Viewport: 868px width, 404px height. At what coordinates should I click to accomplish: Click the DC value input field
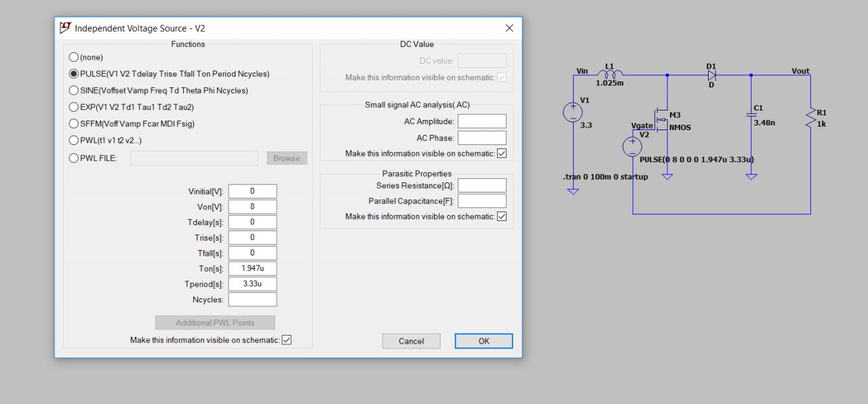(x=482, y=61)
